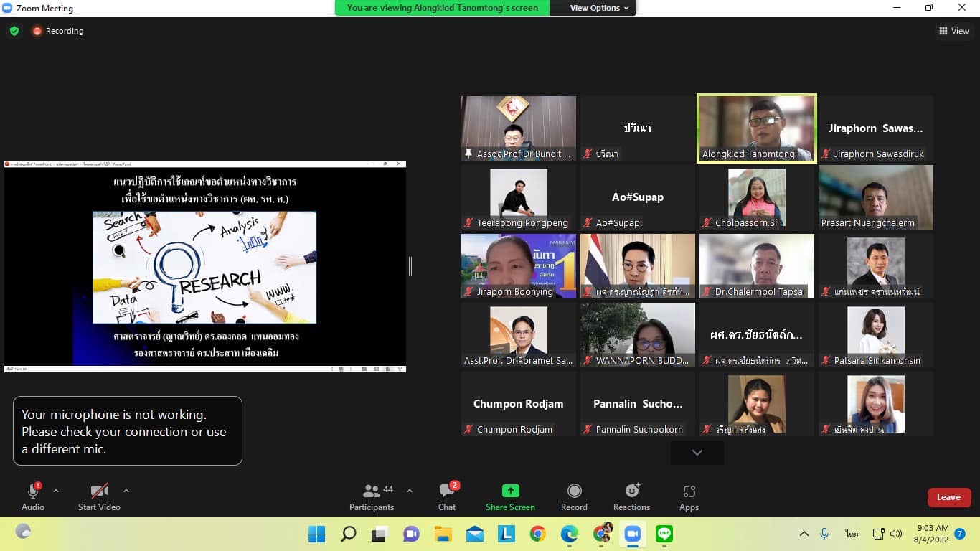Screen dimensions: 980x551
Task: Toggle the microphone Audio button
Action: 33,496
